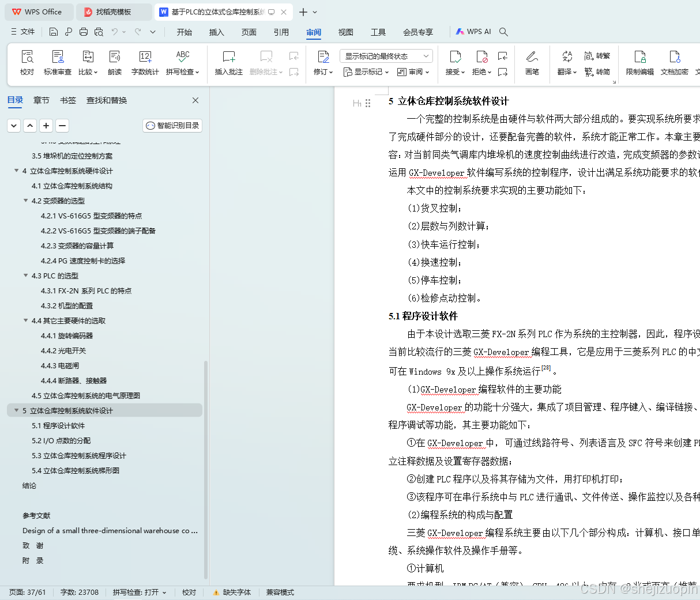Click the minus button in outline pane
The image size is (700, 600).
[62, 125]
